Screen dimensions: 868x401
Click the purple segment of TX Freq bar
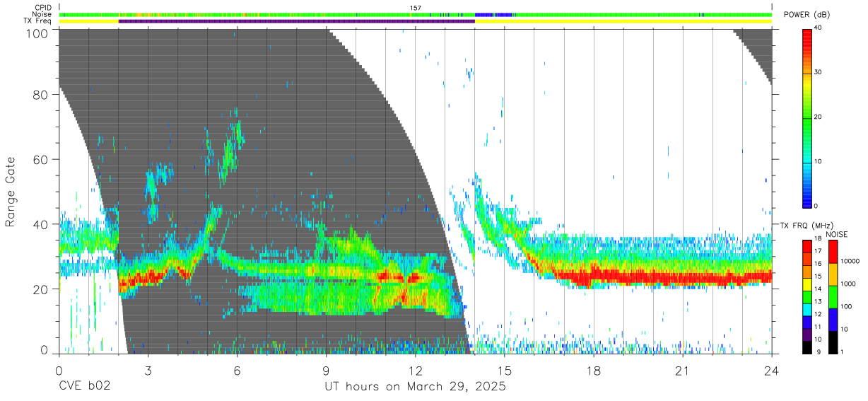point(296,21)
